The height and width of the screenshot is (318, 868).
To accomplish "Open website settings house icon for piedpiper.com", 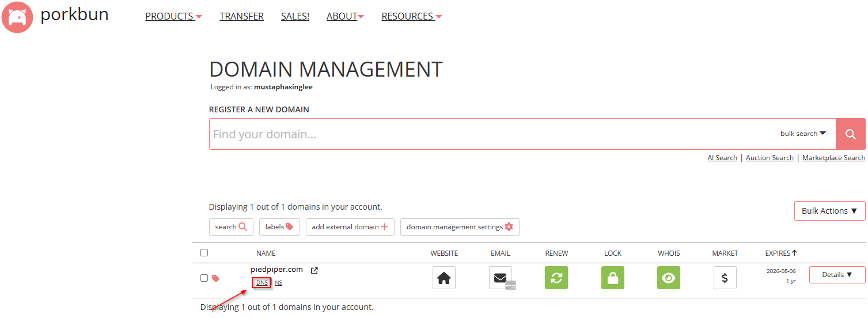I will [444, 278].
